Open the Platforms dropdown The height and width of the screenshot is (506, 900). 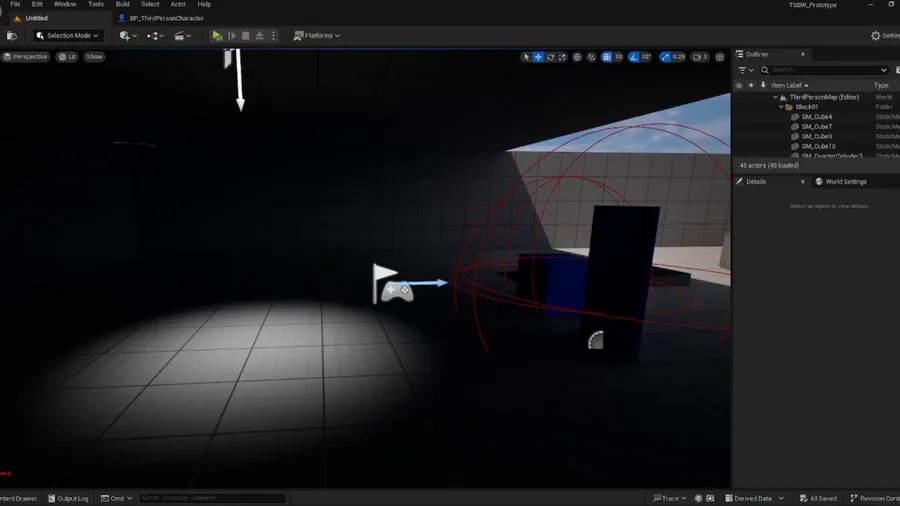(x=316, y=36)
